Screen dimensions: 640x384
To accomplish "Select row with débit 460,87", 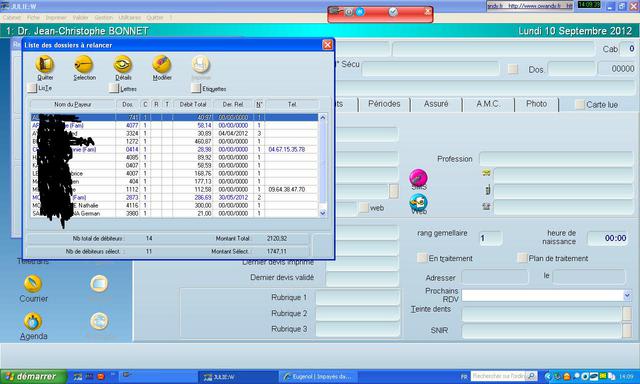I will (175, 141).
